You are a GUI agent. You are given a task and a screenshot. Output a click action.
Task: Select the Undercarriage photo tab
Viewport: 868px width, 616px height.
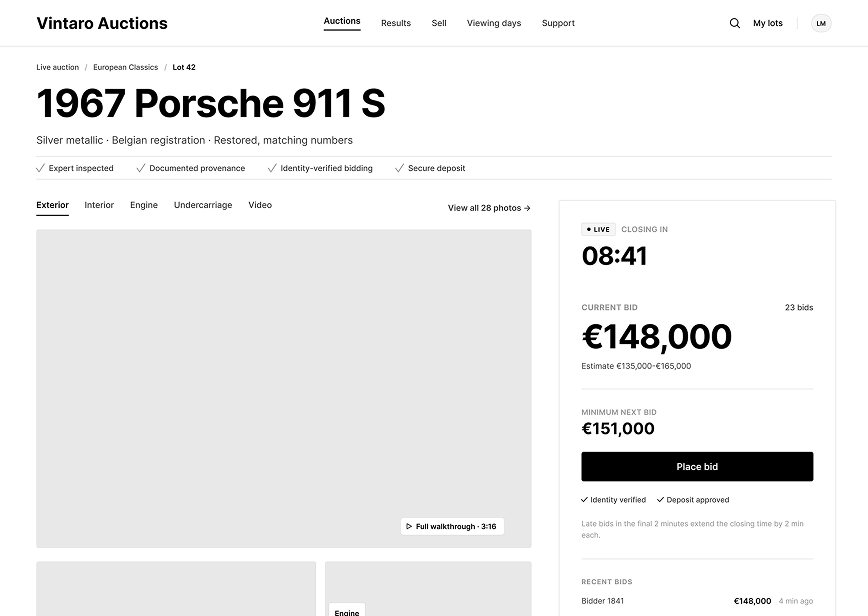[203, 205]
